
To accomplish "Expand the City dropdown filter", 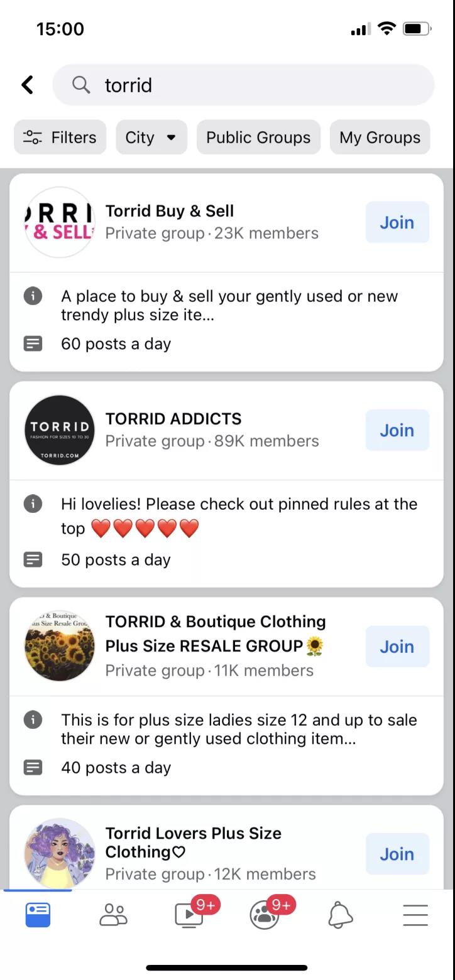I will point(151,137).
